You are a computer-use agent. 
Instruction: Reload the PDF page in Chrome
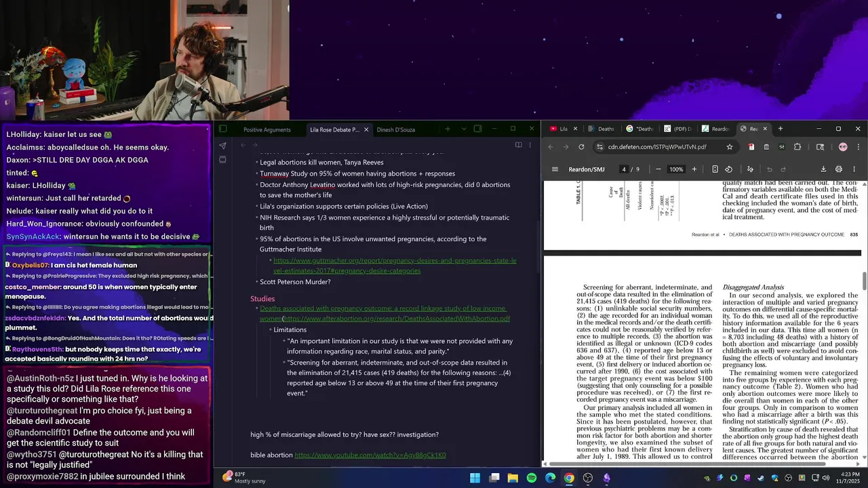point(581,147)
